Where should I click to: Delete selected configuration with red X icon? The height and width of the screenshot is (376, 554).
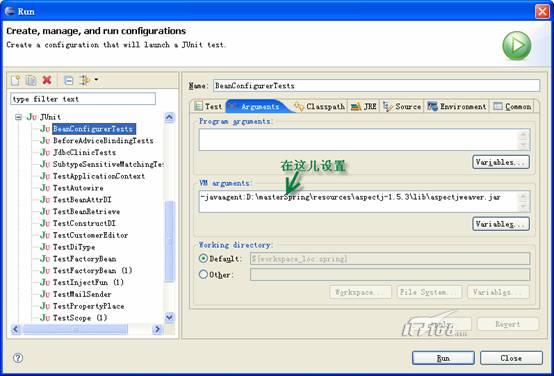[x=47, y=80]
